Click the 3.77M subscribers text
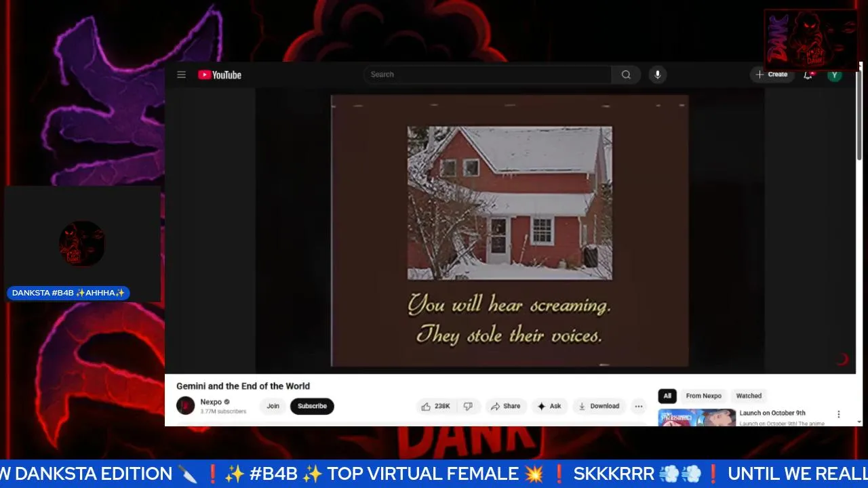This screenshot has width=868, height=488. (223, 411)
